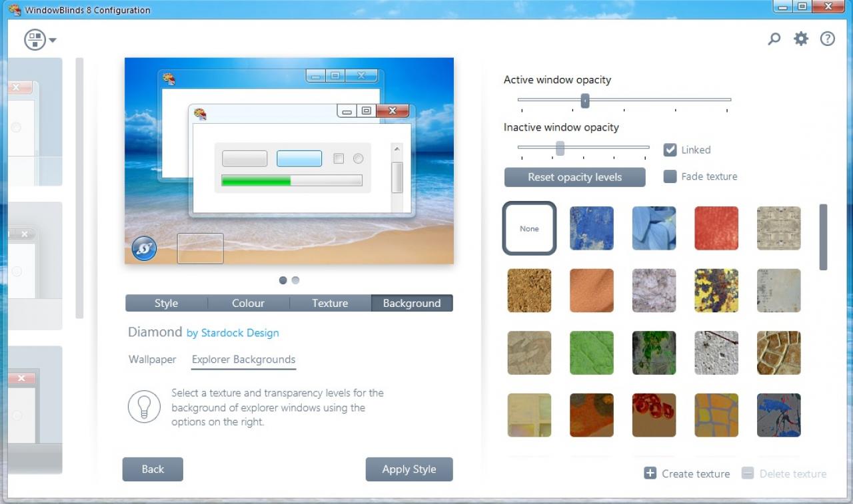Viewport: 853px width, 504px height.
Task: Select the red leather texture
Action: 716,228
